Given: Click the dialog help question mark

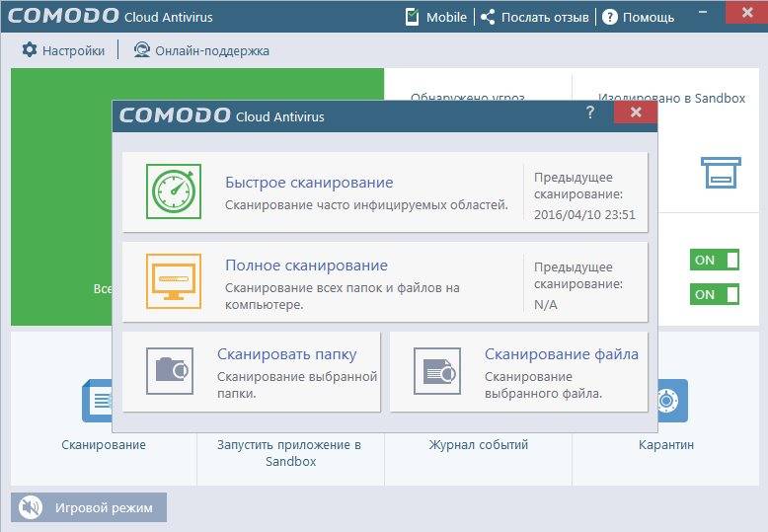Looking at the screenshot, I should (x=590, y=113).
